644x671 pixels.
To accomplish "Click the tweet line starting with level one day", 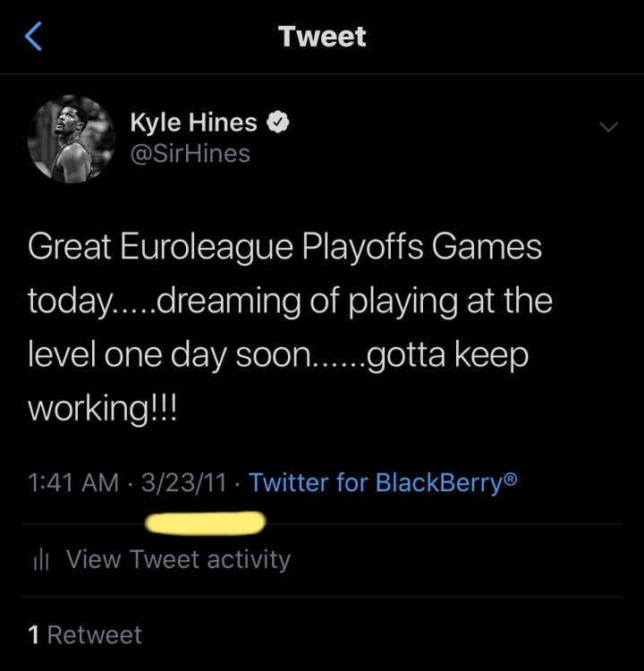I will [x=278, y=355].
